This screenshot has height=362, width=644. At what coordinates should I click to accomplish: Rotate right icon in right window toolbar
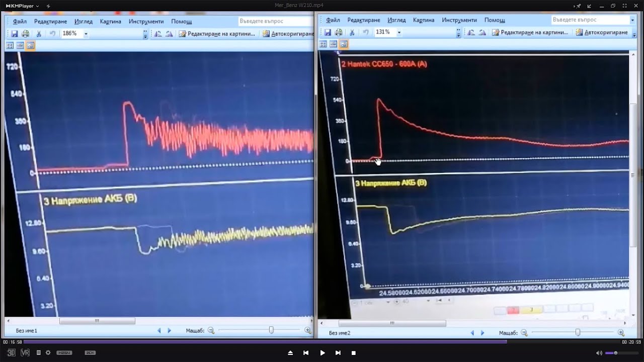click(x=482, y=32)
